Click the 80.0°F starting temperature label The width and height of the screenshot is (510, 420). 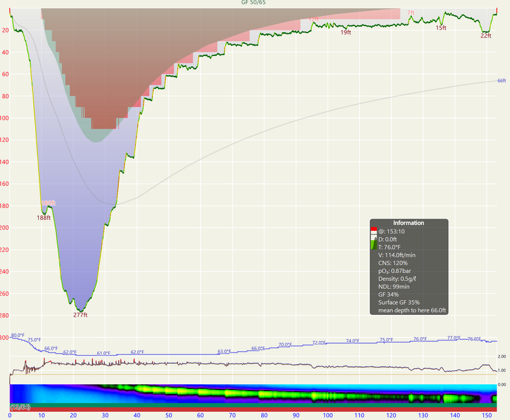coord(17,335)
